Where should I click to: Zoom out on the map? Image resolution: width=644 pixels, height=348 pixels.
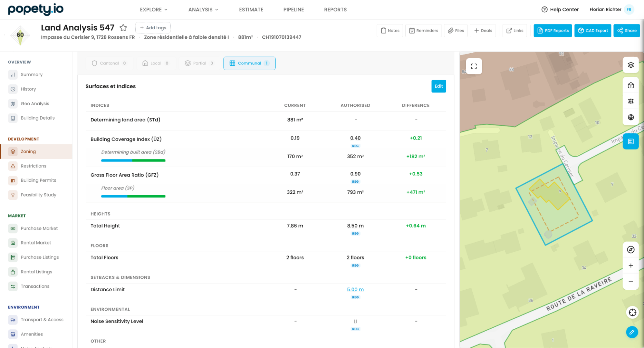coord(631,282)
